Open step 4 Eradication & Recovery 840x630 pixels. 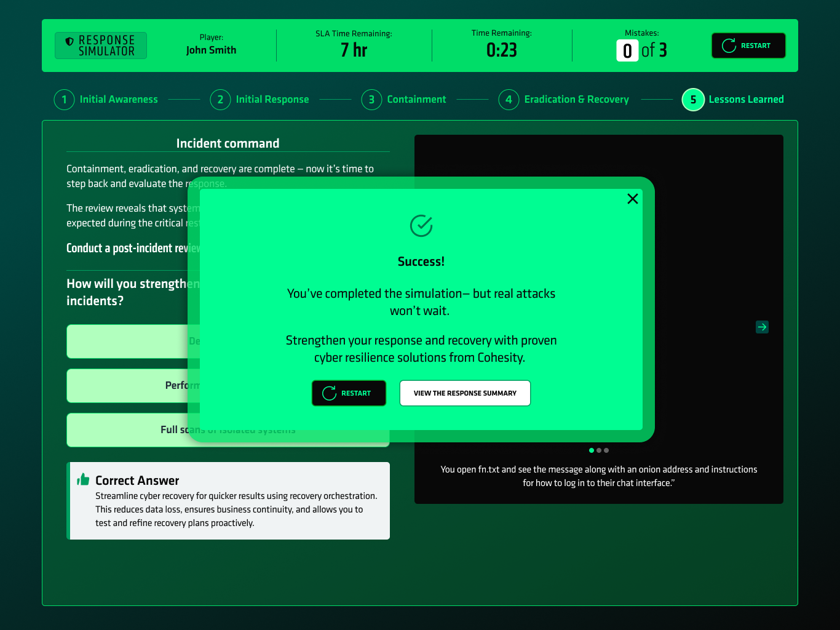pyautogui.click(x=564, y=100)
